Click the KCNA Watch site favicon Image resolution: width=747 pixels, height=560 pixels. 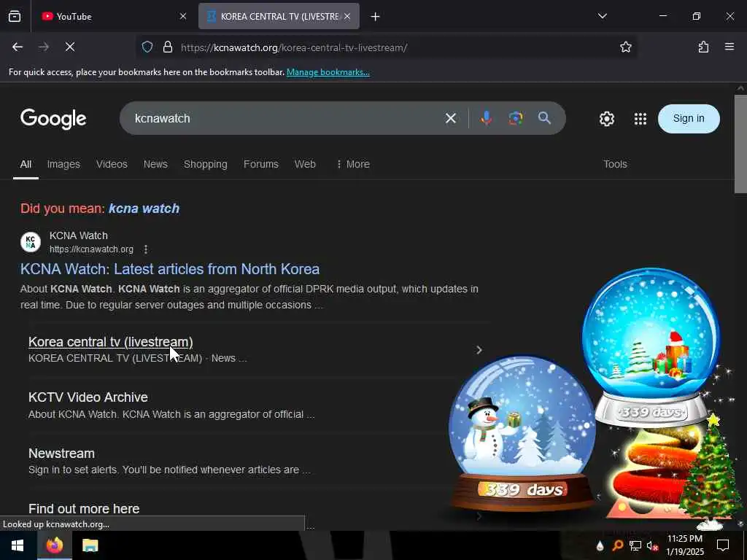coord(31,242)
